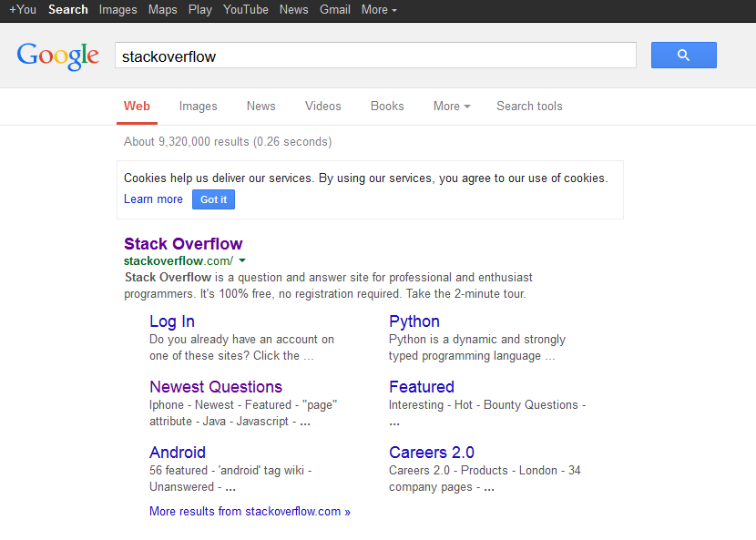Screen dimensions: 756x540
Task: Switch to the Books results tab
Action: coord(387,106)
